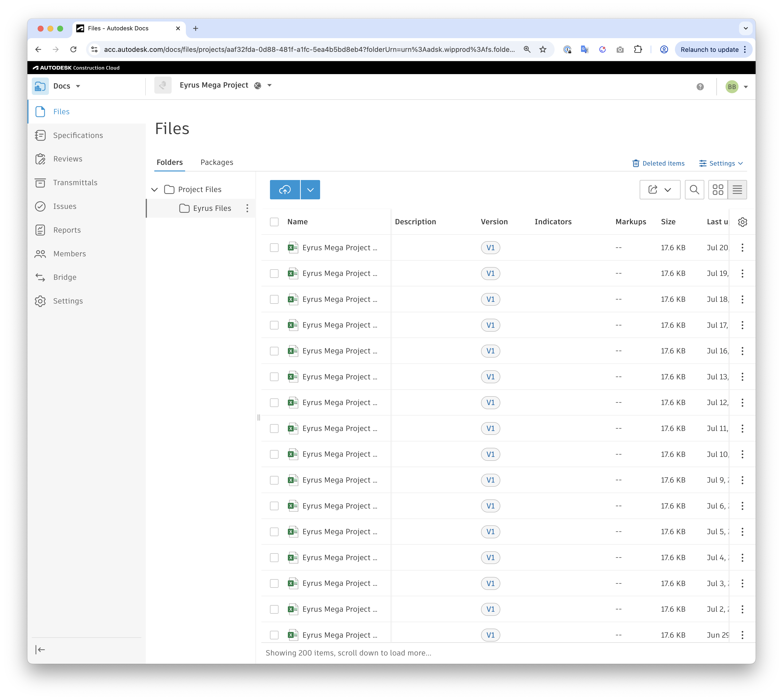
Task: Toggle the select-all checkbox in the header
Action: coord(274,222)
